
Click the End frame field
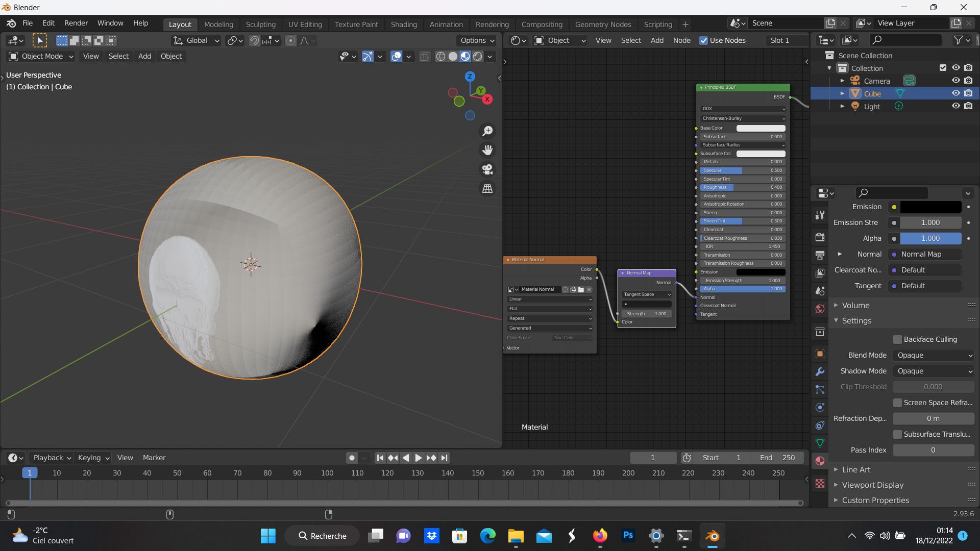click(x=777, y=458)
